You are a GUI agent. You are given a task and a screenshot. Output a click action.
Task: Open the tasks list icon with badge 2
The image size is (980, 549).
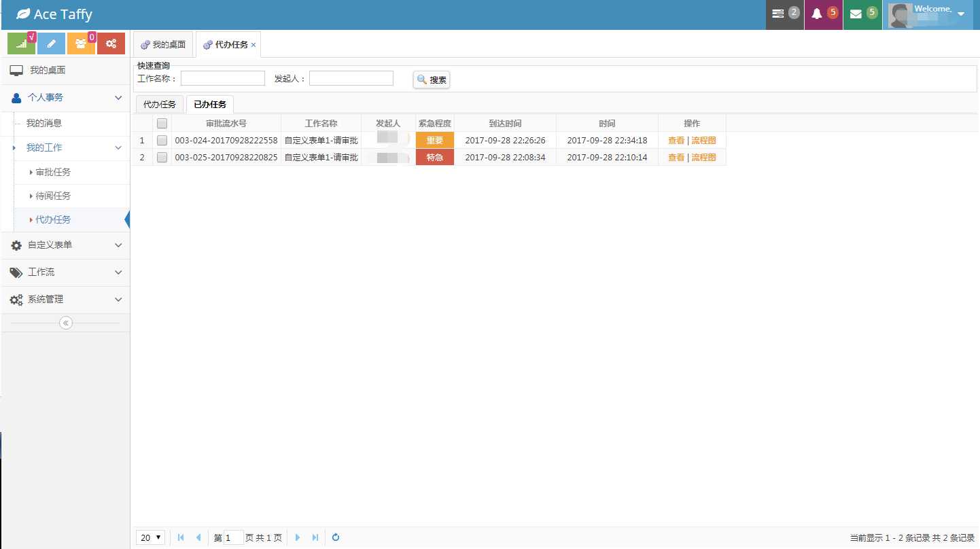point(778,14)
